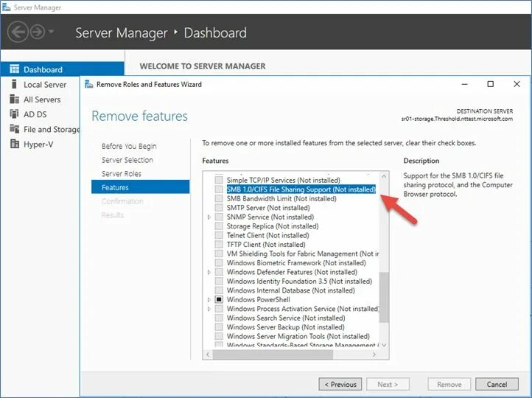Viewport: 532px width, 398px height.
Task: Toggle Windows Server Backup checkbox
Action: (219, 327)
